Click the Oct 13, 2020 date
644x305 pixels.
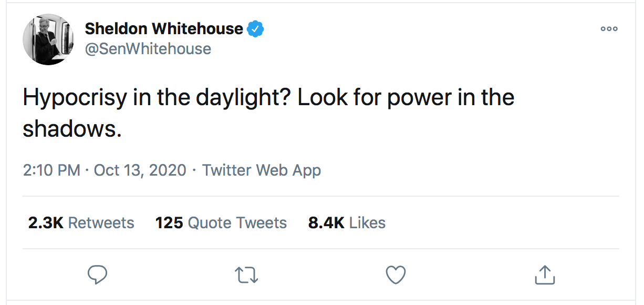(140, 170)
